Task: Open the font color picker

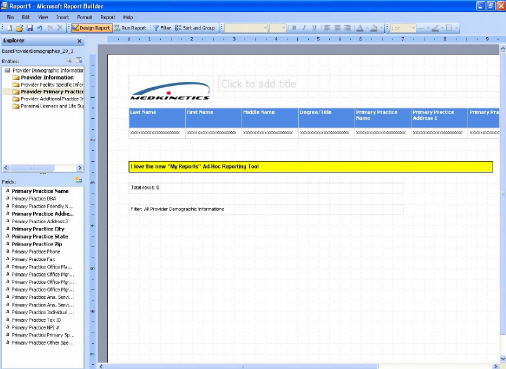Action: 361,28
